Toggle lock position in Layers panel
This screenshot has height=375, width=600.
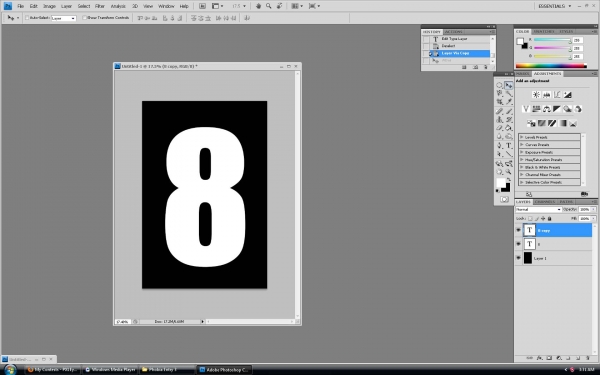coord(543,218)
